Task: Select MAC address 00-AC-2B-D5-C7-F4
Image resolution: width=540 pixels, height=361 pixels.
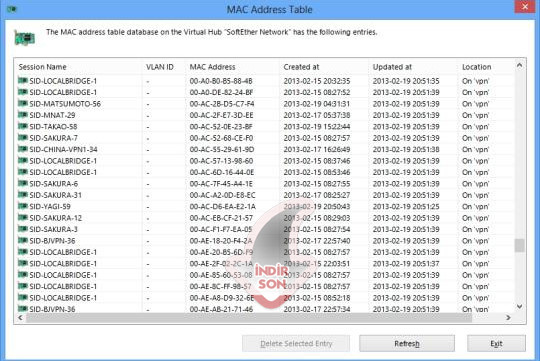Action: tap(222, 104)
